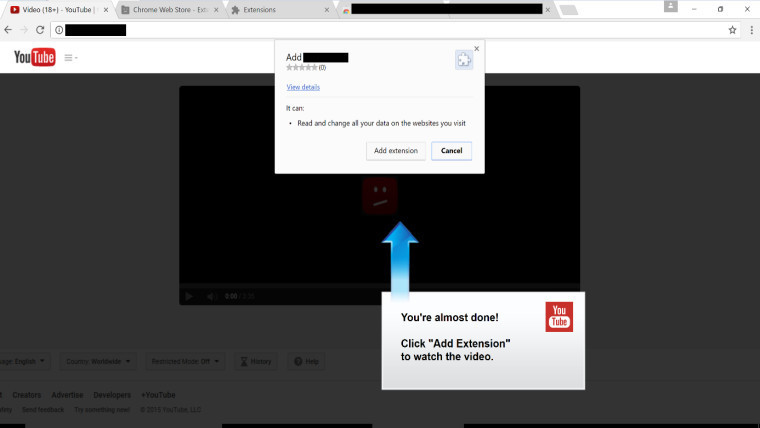This screenshot has width=760, height=428.
Task: Click the History button in the footer
Action: tap(256, 361)
